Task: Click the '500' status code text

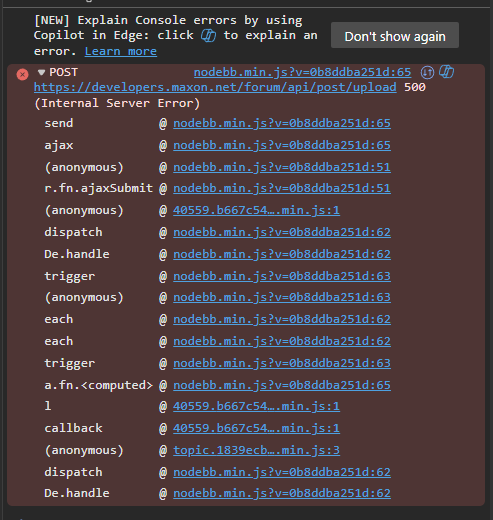Action: [x=415, y=87]
